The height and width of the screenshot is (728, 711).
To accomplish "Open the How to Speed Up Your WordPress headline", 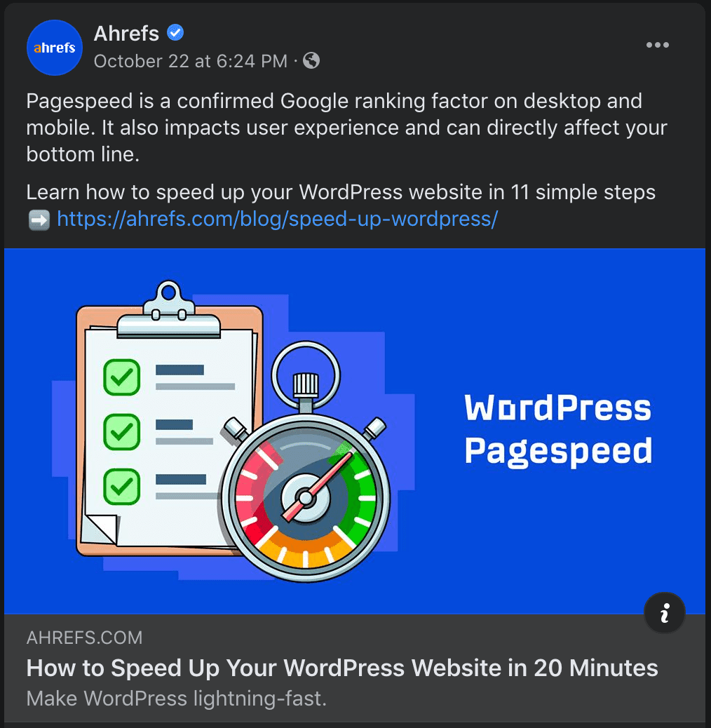I will pos(342,668).
